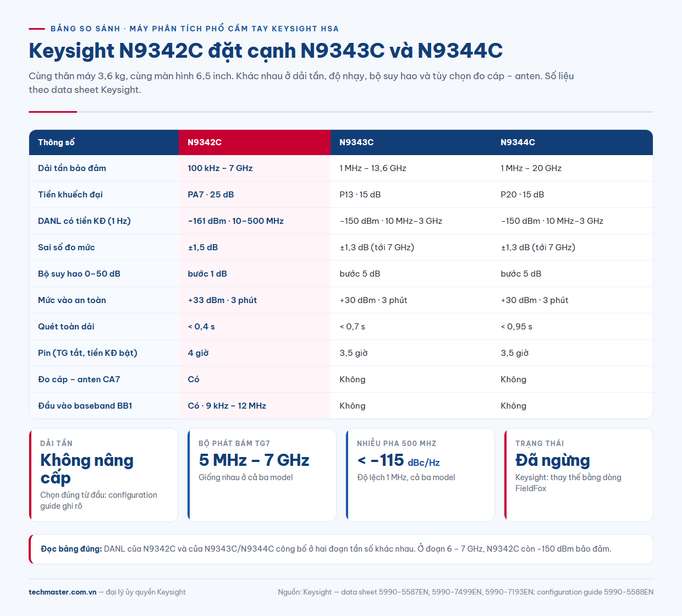
Task: Click the 'Pin (TG tắt, tiền KĐ bật)' row label
Action: pos(87,353)
